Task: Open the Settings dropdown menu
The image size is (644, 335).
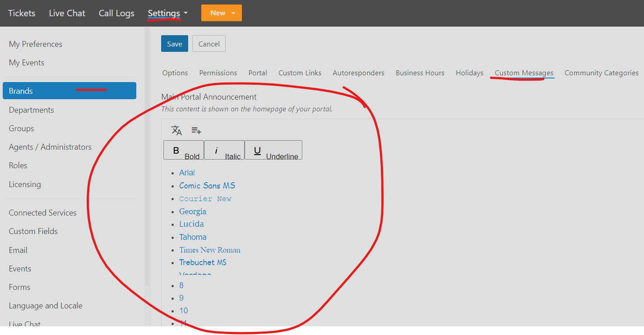Action: point(167,13)
